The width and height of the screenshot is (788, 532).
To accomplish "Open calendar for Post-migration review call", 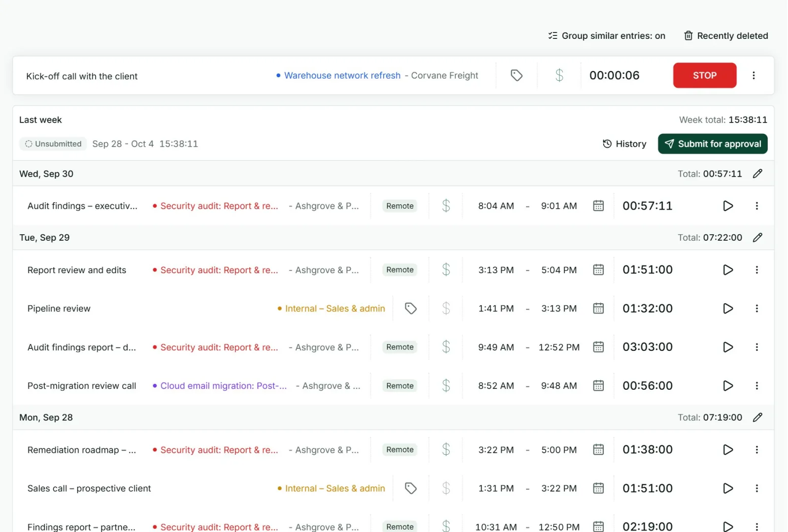I will (x=598, y=386).
